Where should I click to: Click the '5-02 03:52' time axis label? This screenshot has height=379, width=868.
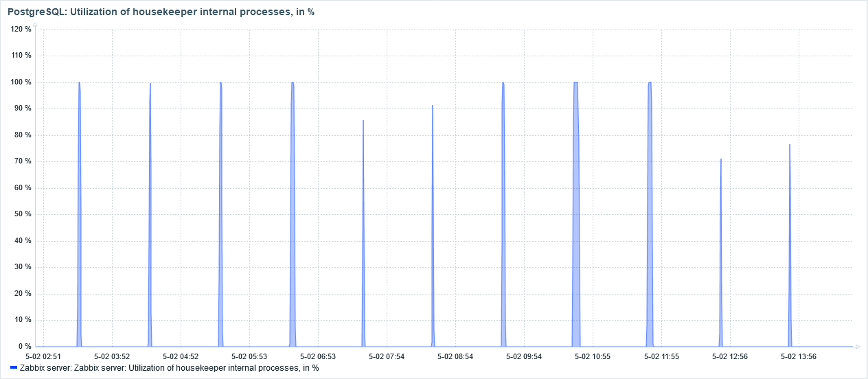(x=112, y=356)
